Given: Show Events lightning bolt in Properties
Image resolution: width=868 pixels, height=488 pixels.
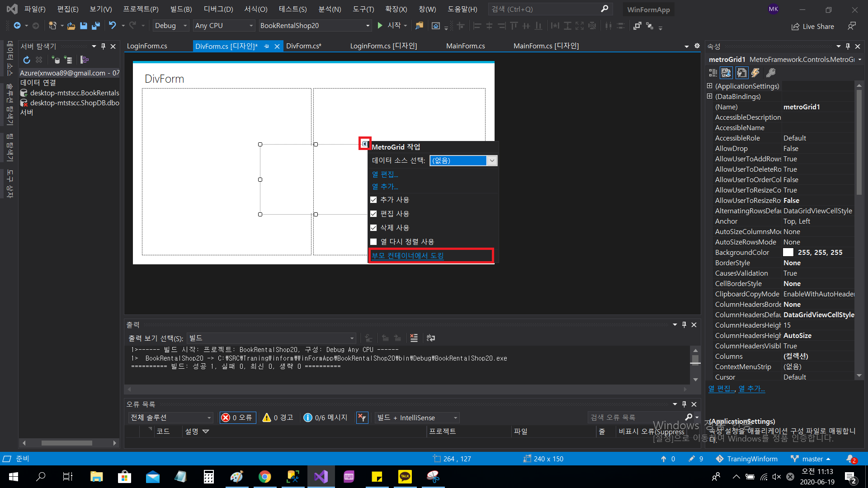Looking at the screenshot, I should pyautogui.click(x=755, y=73).
